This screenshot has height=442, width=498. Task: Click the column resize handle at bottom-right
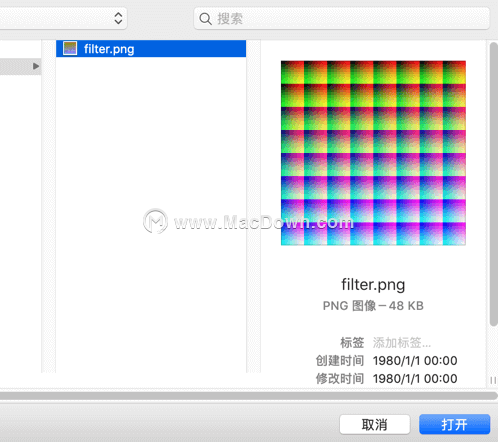(493, 380)
